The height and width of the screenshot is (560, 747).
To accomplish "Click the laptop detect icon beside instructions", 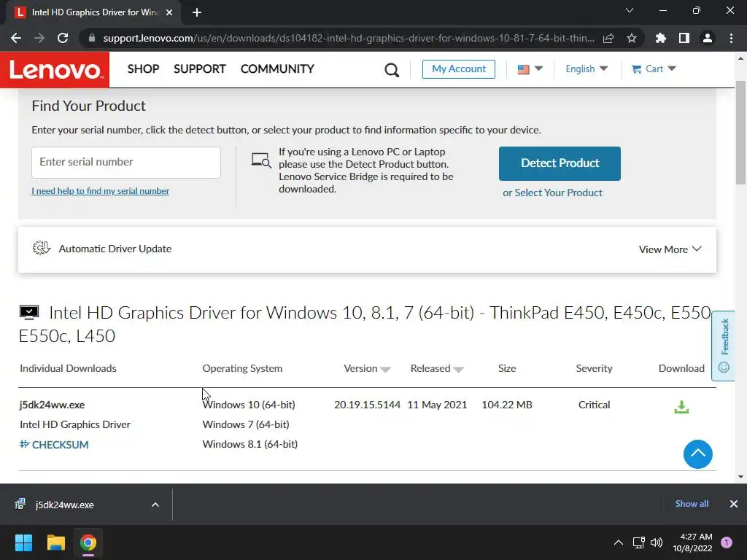I will pos(261,160).
